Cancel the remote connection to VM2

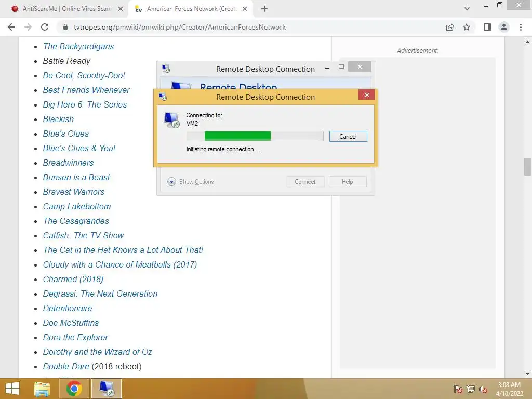(x=348, y=137)
